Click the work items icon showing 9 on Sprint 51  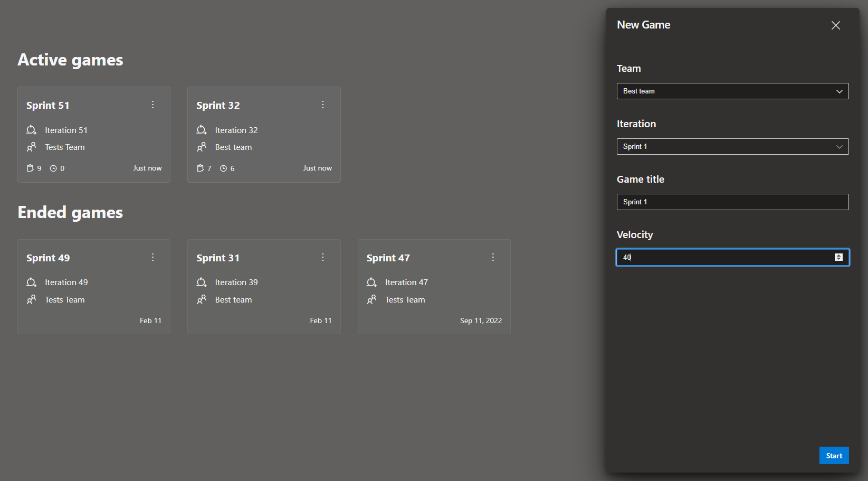click(x=30, y=168)
